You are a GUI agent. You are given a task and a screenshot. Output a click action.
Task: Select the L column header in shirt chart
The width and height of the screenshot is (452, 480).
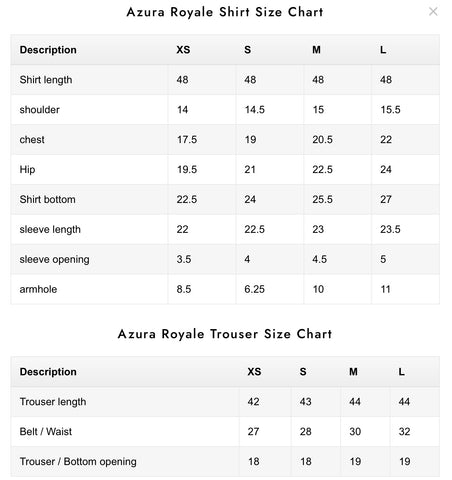[383, 50]
